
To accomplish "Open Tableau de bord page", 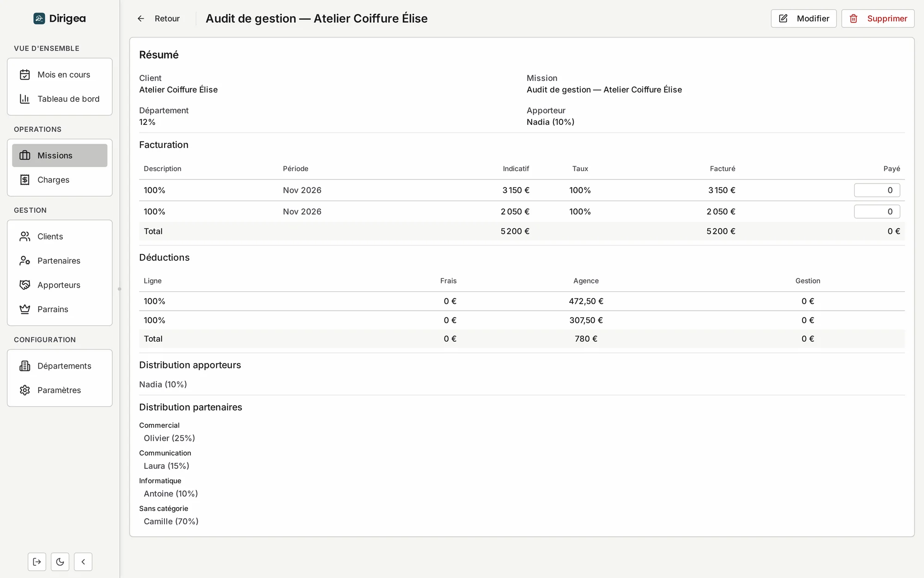I will click(x=60, y=99).
